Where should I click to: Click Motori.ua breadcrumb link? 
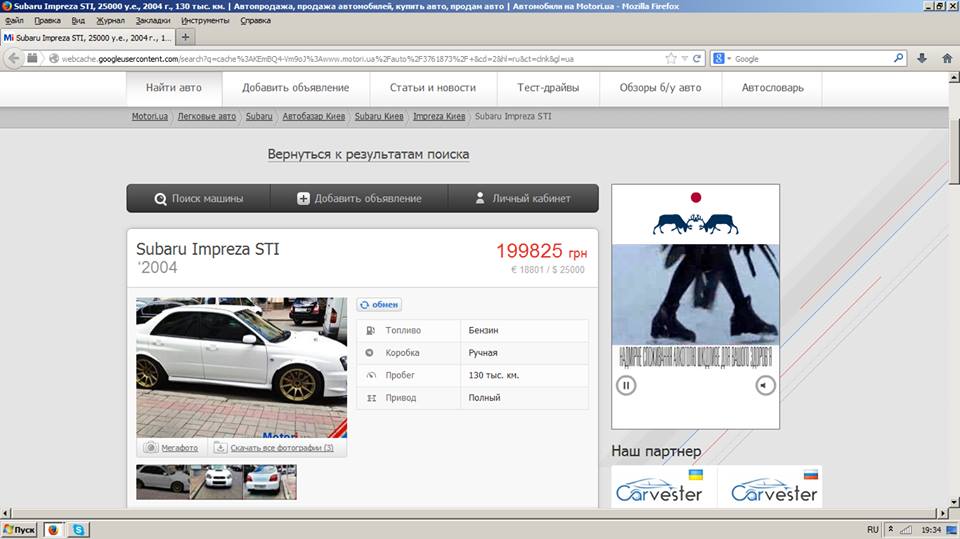[149, 116]
